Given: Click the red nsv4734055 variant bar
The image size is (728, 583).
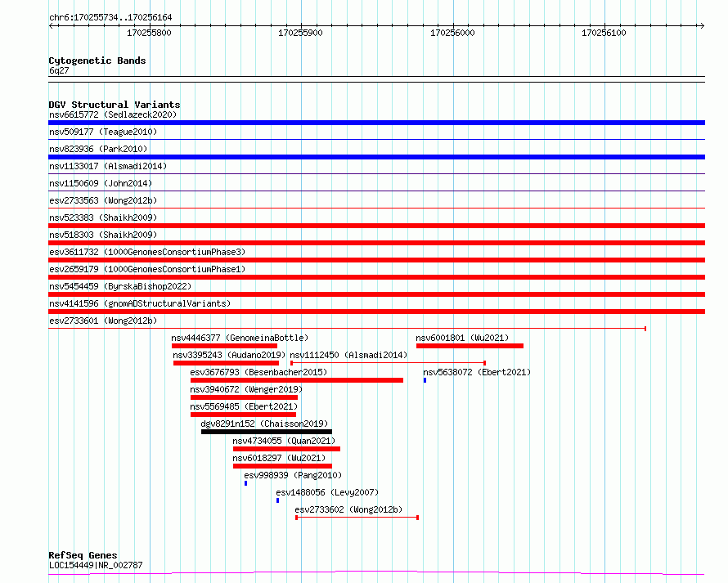Looking at the screenshot, I should (286, 449).
